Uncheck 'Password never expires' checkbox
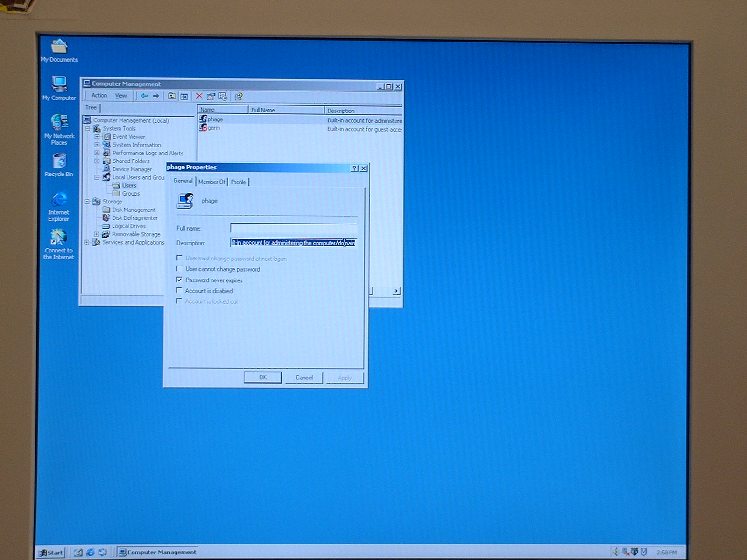This screenshot has height=560, width=747. pos(179,280)
